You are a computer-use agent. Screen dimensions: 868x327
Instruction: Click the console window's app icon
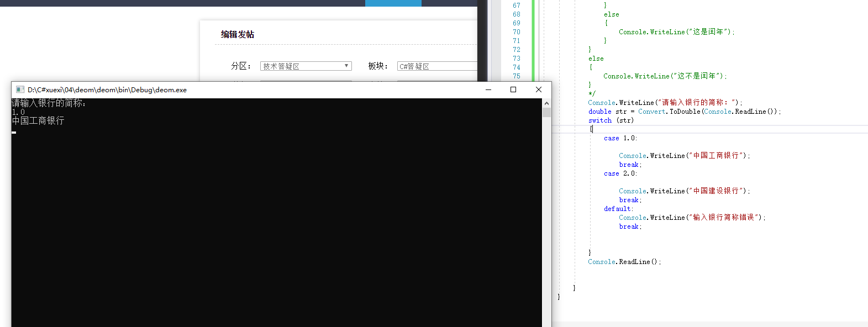point(20,89)
